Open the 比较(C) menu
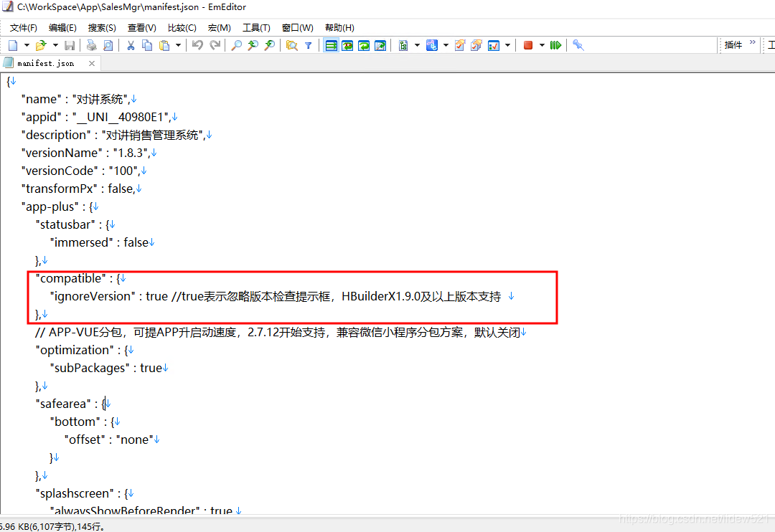 coord(182,28)
